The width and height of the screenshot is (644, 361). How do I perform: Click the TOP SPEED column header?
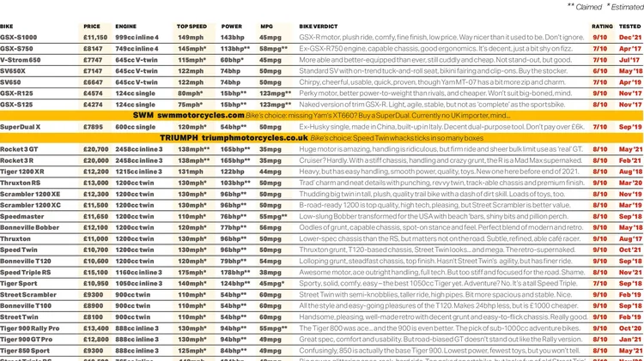coord(191,27)
